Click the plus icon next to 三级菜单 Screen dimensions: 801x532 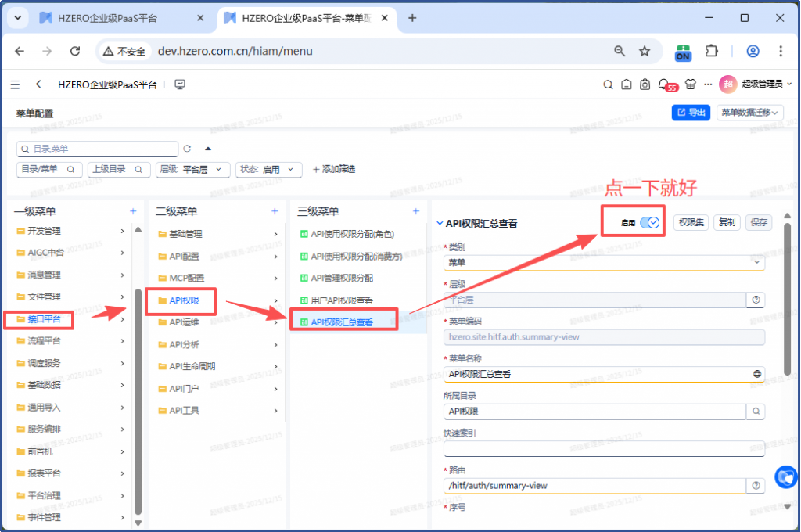[x=416, y=211]
